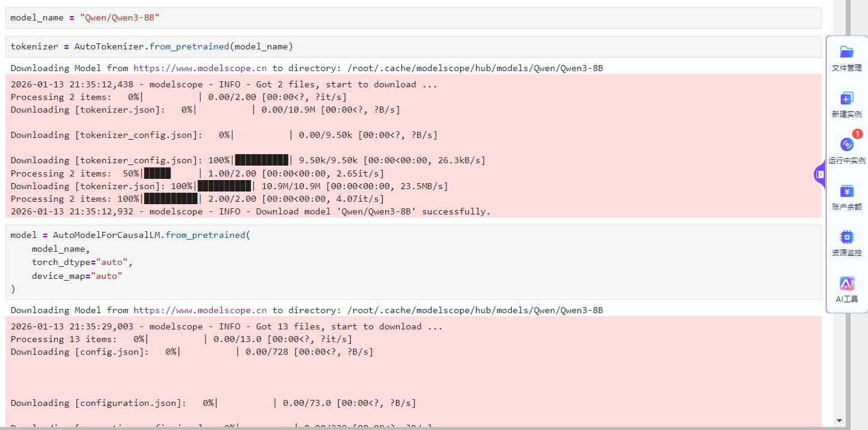Open modelscope.cn link in model download output
Image resolution: width=868 pixels, height=430 pixels.
200,310
